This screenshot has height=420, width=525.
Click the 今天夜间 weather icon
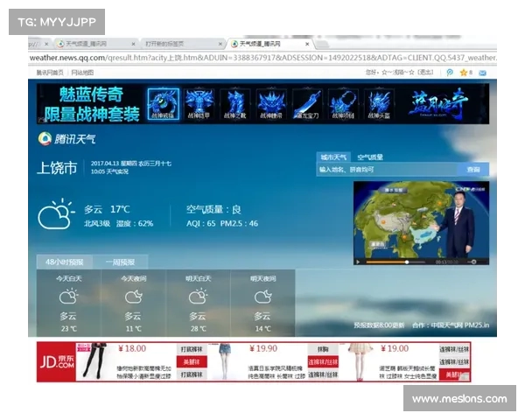(133, 297)
